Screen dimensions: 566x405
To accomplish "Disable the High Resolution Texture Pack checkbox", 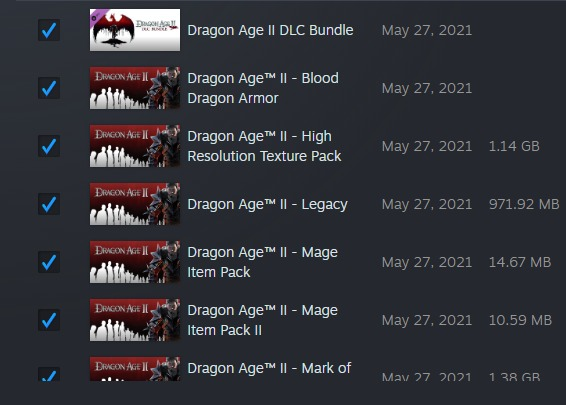I will pos(49,146).
